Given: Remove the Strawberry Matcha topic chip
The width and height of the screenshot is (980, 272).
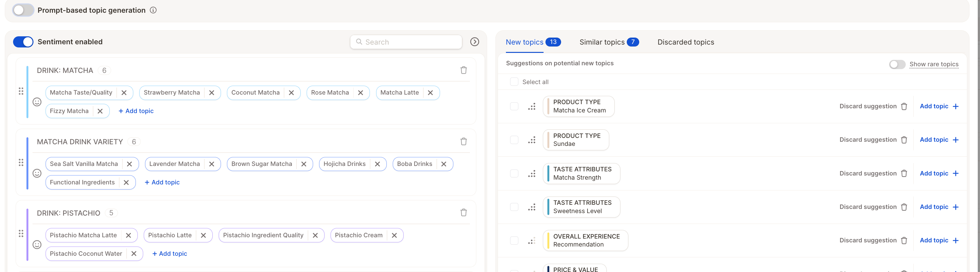Looking at the screenshot, I should [211, 93].
